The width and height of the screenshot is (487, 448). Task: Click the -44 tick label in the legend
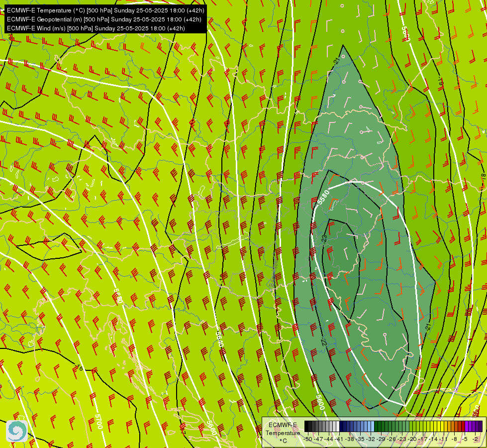(x=329, y=439)
